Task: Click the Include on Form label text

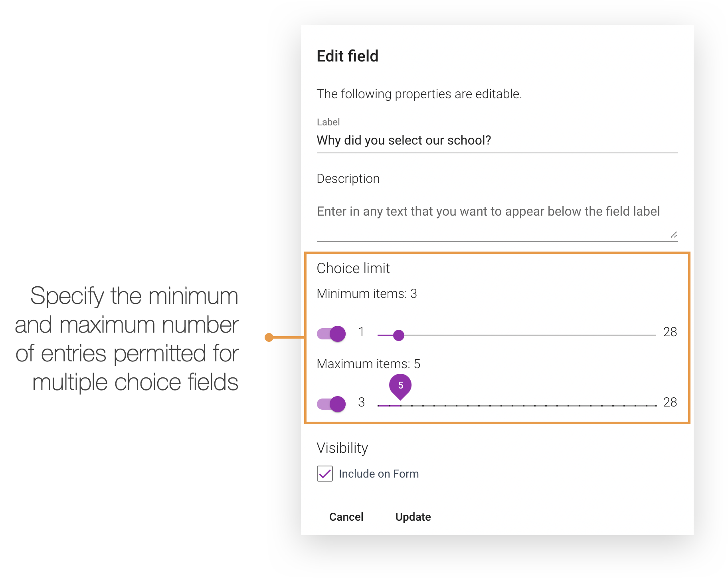Action: tap(378, 474)
